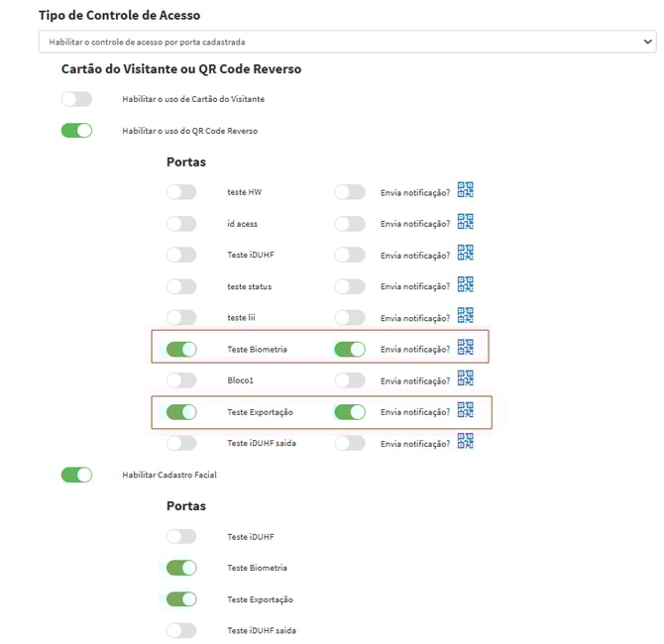This screenshot has height=644, width=664.
Task: Enable the Cartão do Visitante toggle
Action: coord(76,99)
